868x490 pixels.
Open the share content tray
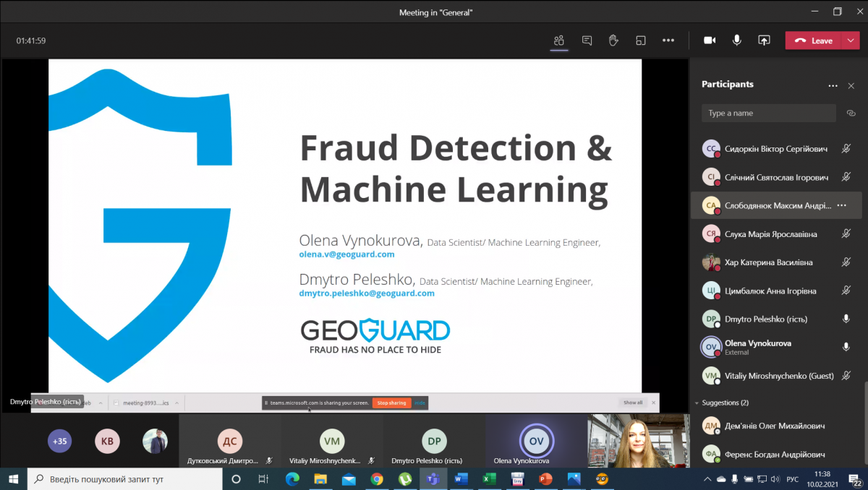click(764, 40)
